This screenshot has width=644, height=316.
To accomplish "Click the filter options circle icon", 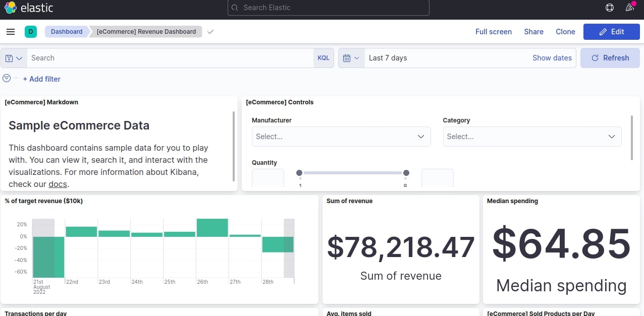I will [x=7, y=78].
